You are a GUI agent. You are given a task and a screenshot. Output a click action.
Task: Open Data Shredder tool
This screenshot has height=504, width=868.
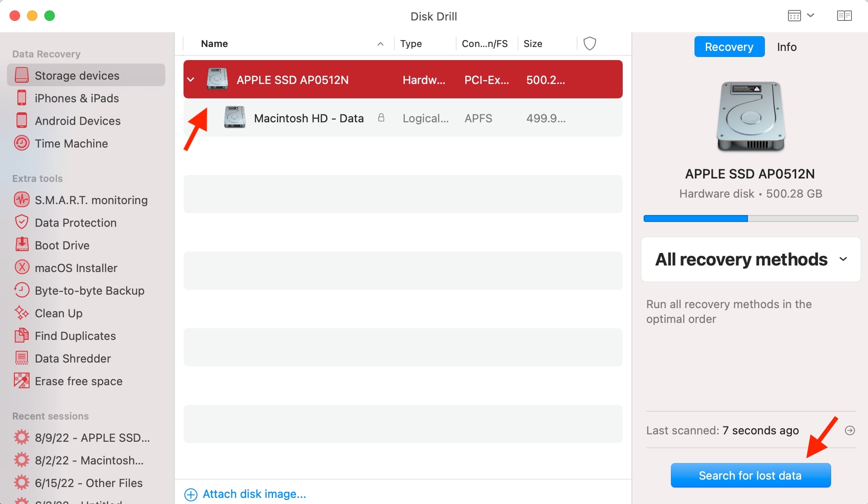[x=73, y=358]
